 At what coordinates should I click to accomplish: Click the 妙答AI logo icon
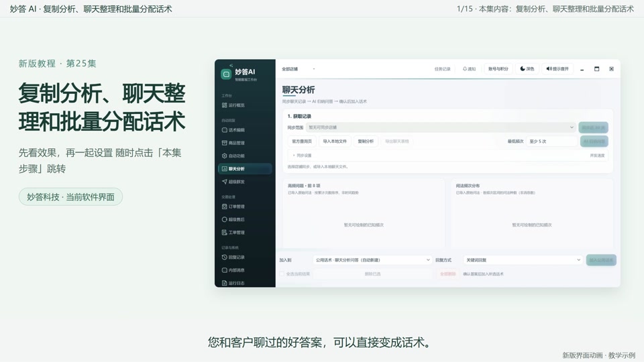point(226,74)
